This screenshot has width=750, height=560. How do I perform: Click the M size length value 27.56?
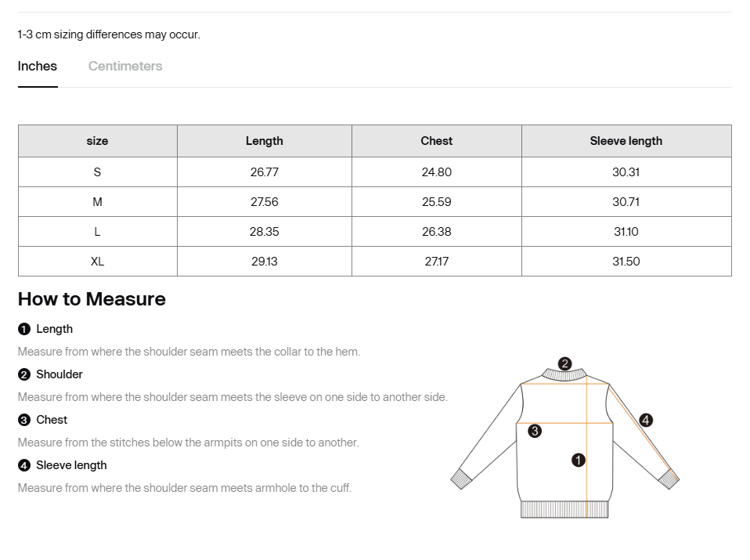tap(264, 202)
